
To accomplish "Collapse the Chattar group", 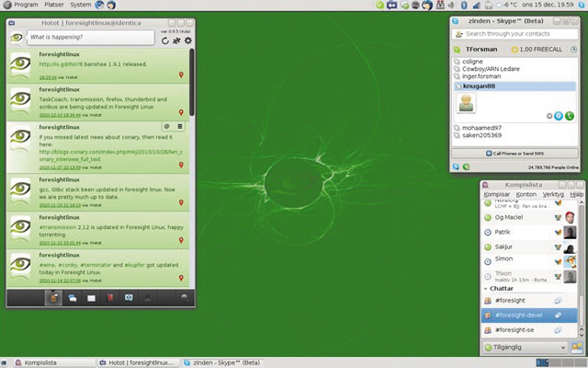I will pos(486,289).
